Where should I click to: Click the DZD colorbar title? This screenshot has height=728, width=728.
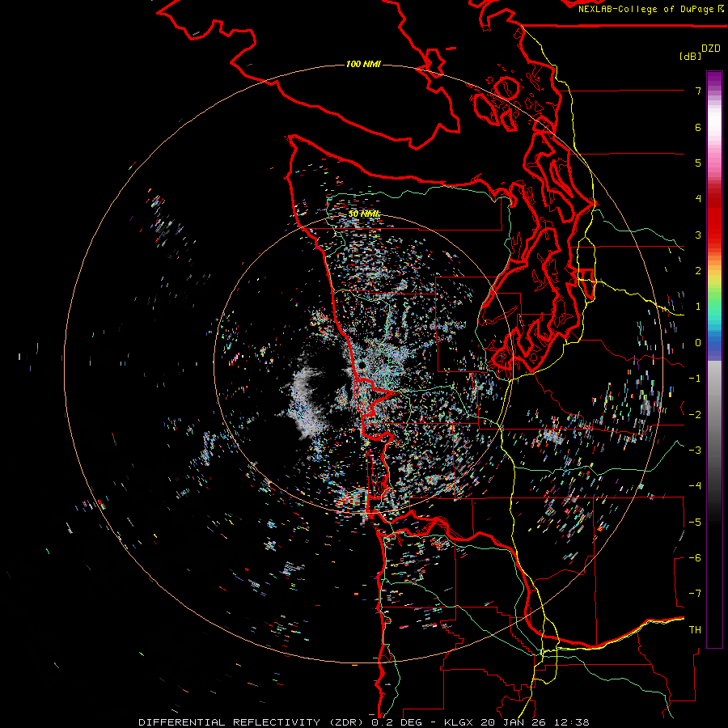tap(711, 49)
